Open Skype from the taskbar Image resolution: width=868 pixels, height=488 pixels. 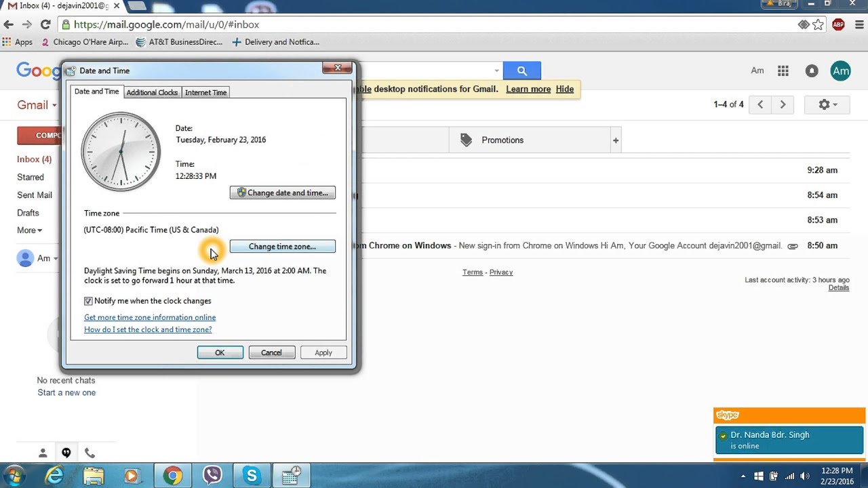252,476
